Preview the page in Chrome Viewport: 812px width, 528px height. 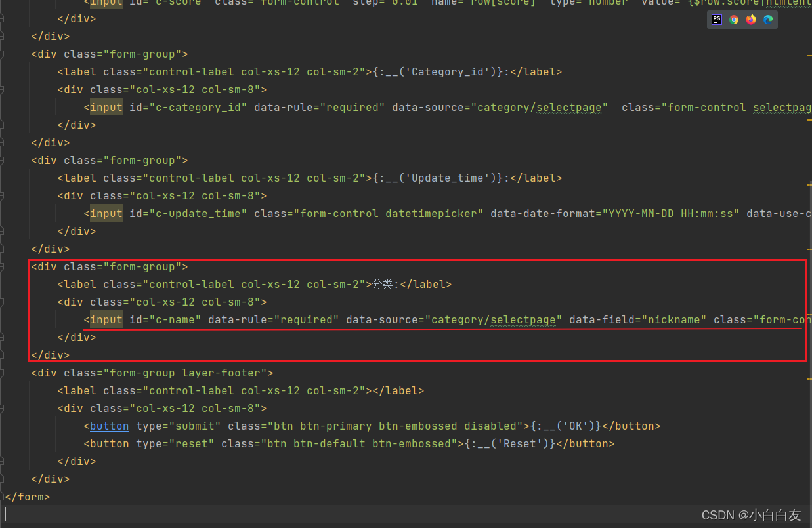[x=733, y=20]
